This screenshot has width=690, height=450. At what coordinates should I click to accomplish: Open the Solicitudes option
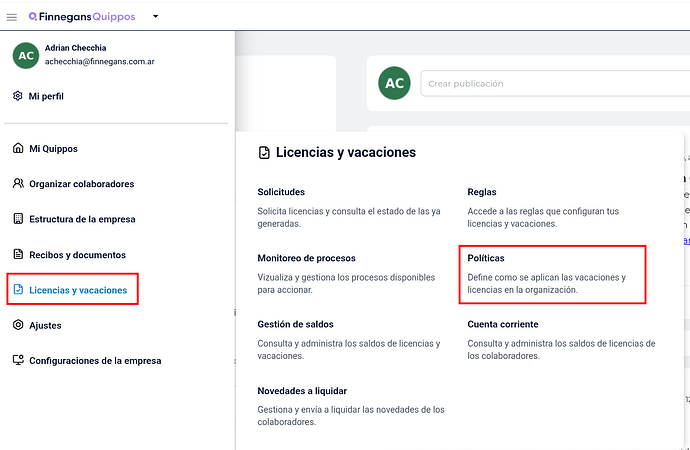pos(281,192)
